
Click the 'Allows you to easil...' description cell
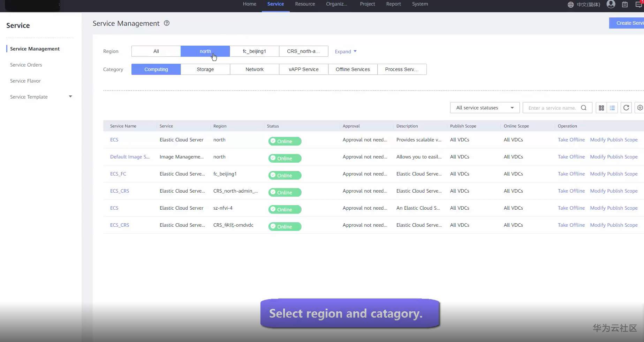coord(419,157)
